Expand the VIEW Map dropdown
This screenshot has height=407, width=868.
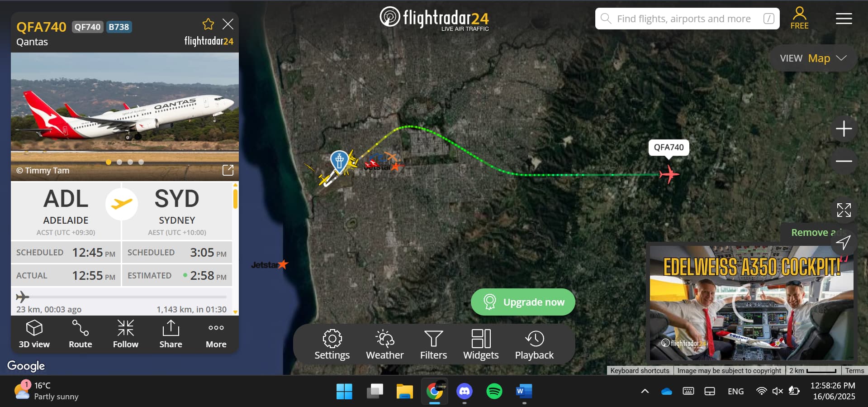pos(813,58)
